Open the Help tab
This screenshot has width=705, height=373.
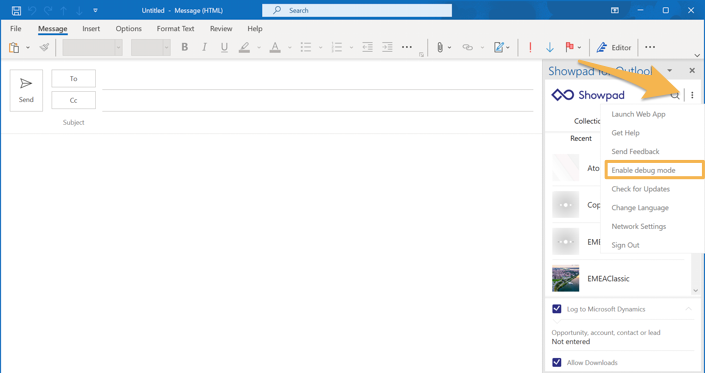pos(255,29)
